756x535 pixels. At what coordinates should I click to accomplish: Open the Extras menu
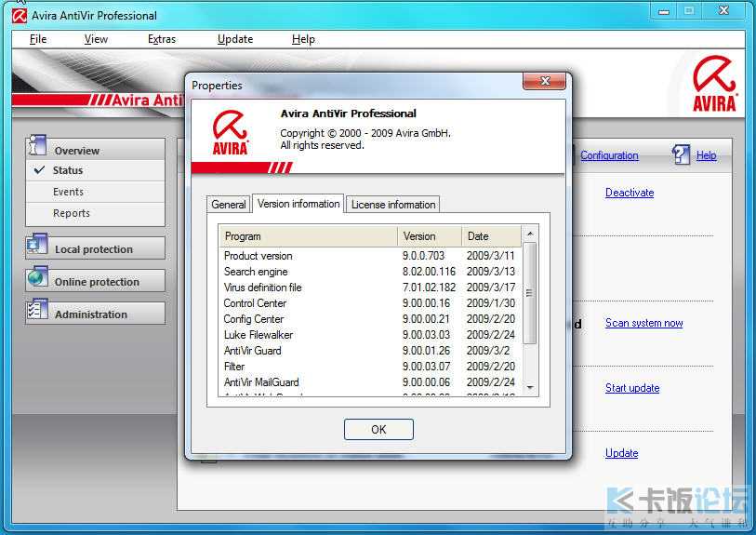coord(162,39)
